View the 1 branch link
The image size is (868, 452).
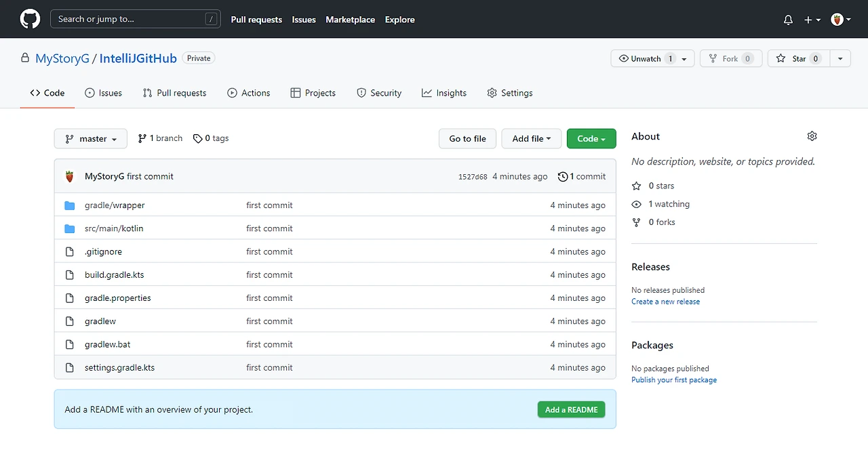pyautogui.click(x=160, y=138)
